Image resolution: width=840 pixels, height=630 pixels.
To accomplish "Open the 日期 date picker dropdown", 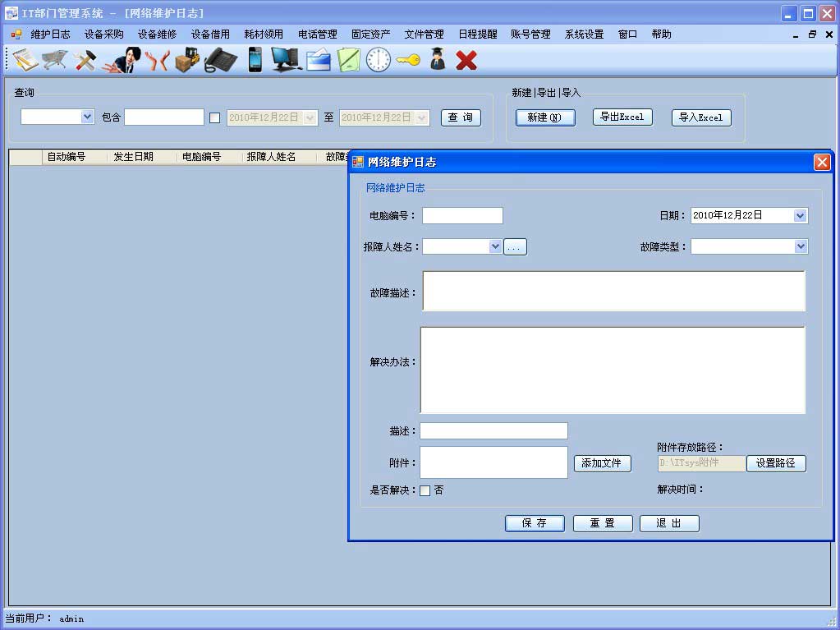I will (x=801, y=215).
